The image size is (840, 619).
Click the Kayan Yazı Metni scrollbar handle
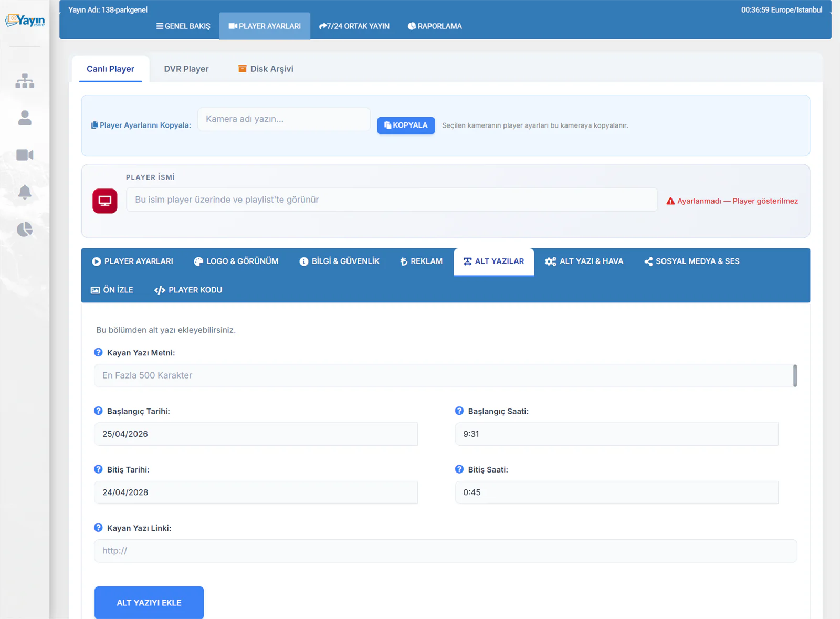(795, 375)
